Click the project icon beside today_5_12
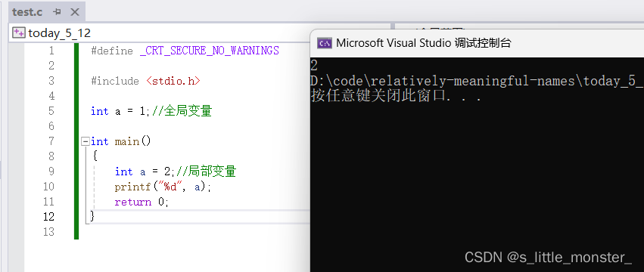Screen dimensions: 644x272 [x=19, y=32]
